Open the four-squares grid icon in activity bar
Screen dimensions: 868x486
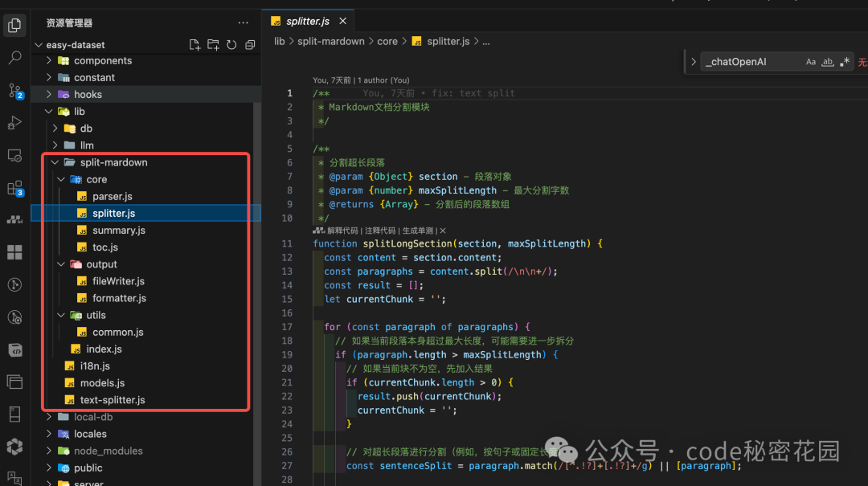pyautogui.click(x=15, y=252)
